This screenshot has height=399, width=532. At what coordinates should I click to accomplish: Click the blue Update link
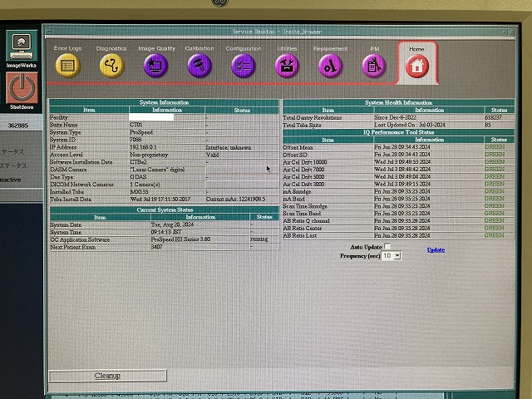coord(436,249)
